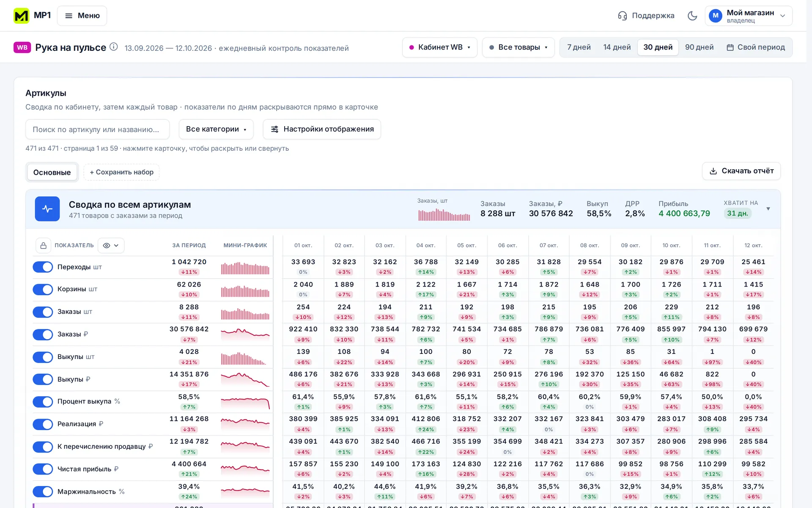The image size is (812, 508).
Task: Open support via headset icon
Action: (x=622, y=16)
